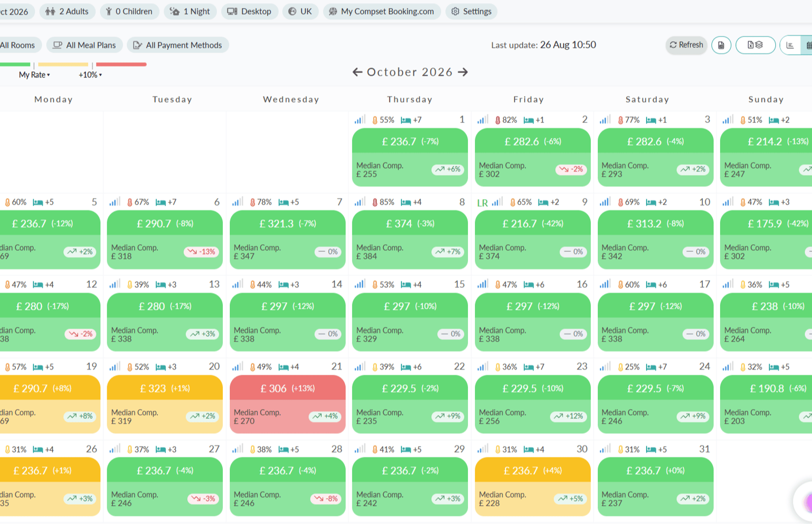Click the yellow rate range bar
This screenshot has height=524, width=812.
63,64
